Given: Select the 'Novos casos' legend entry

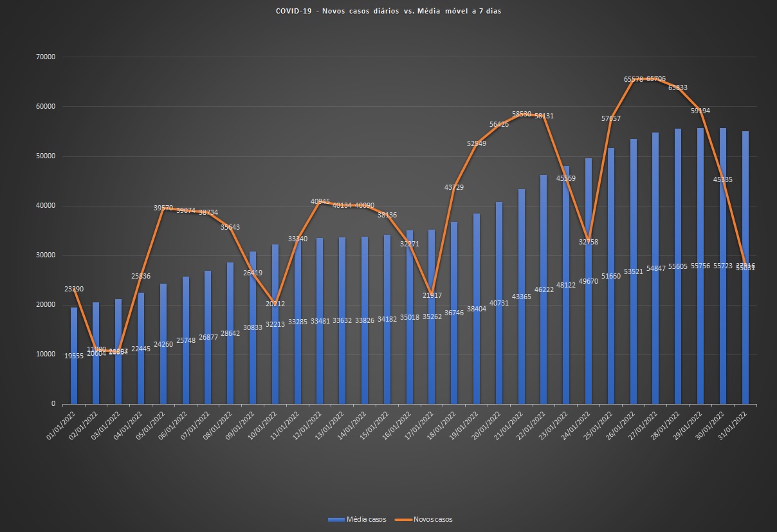Looking at the screenshot, I should [x=432, y=519].
